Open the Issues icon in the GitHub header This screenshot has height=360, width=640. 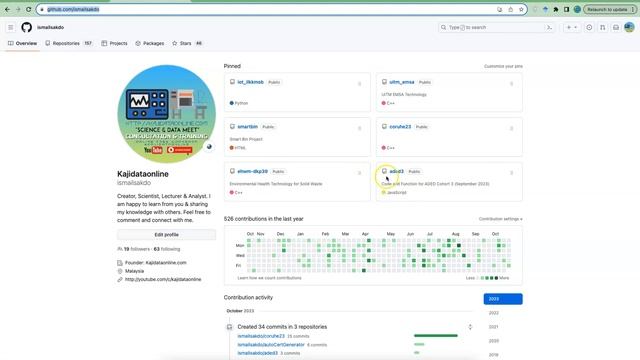(x=589, y=27)
